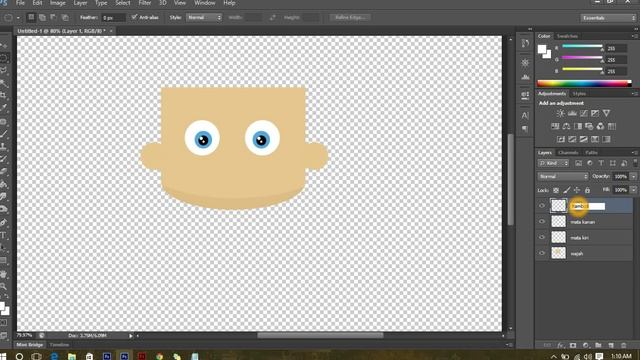Open the Opacity slider dropdown
This screenshot has width=640, height=360.
pyautogui.click(x=633, y=176)
